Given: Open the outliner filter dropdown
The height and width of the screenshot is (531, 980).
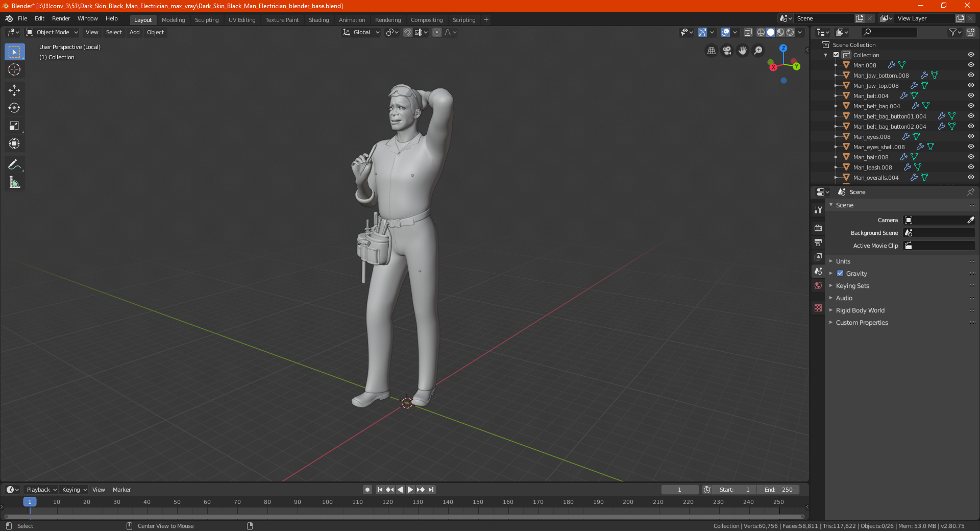Looking at the screenshot, I should click(955, 32).
